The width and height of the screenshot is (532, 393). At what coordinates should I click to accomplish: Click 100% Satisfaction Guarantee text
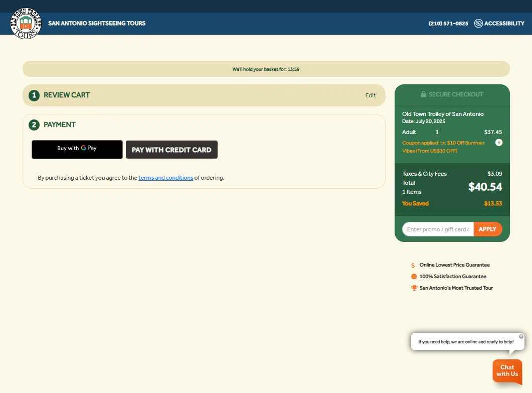pos(453,277)
